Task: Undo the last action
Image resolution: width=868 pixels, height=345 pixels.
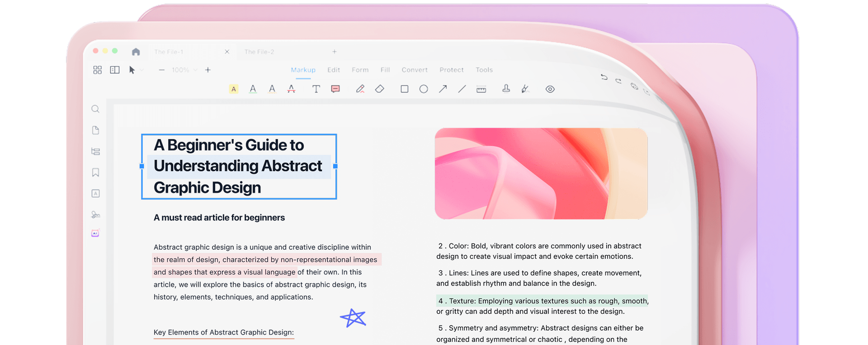Action: pyautogui.click(x=604, y=77)
